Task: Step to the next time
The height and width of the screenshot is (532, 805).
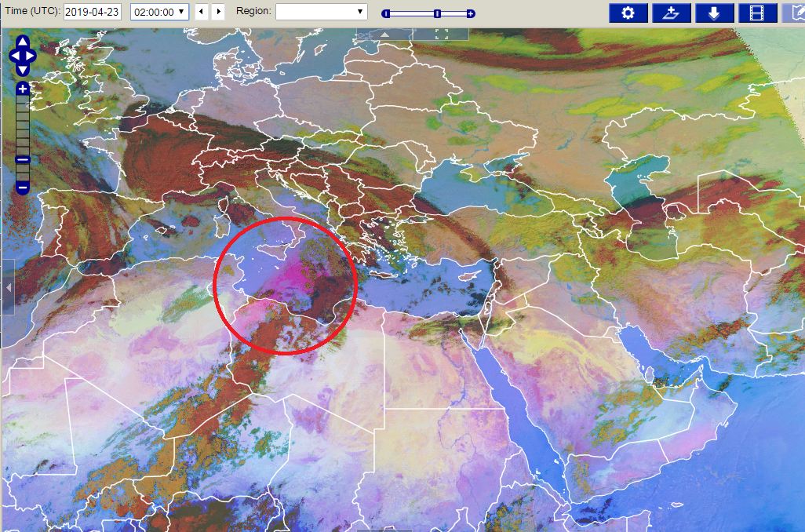Action: tap(219, 12)
